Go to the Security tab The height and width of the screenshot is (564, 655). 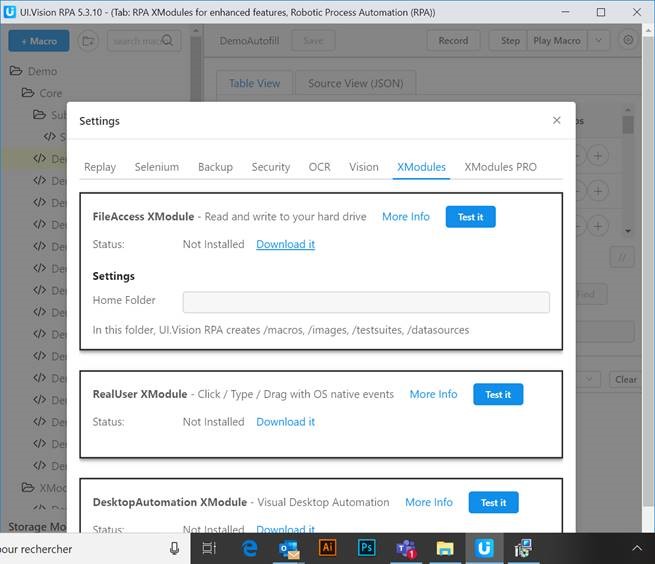tap(271, 167)
